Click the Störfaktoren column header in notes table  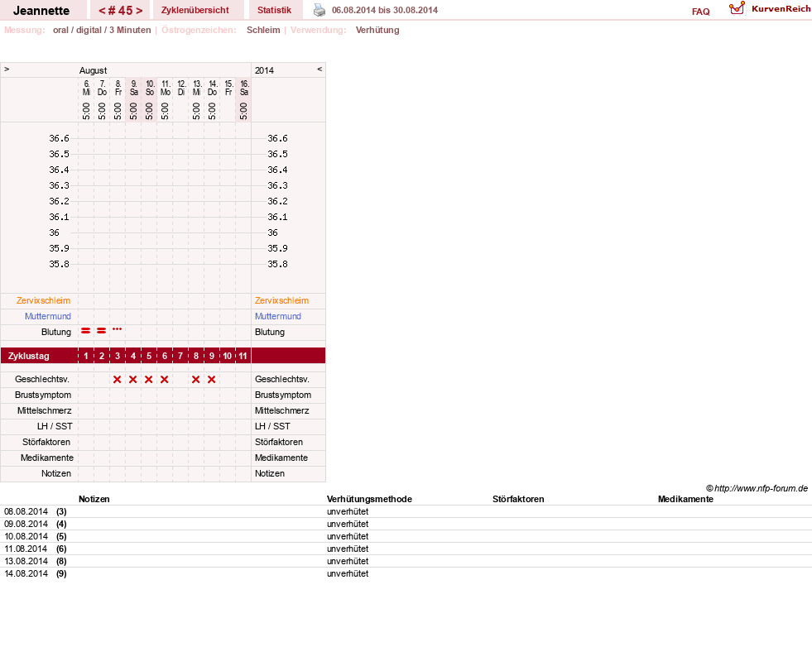[x=518, y=499]
